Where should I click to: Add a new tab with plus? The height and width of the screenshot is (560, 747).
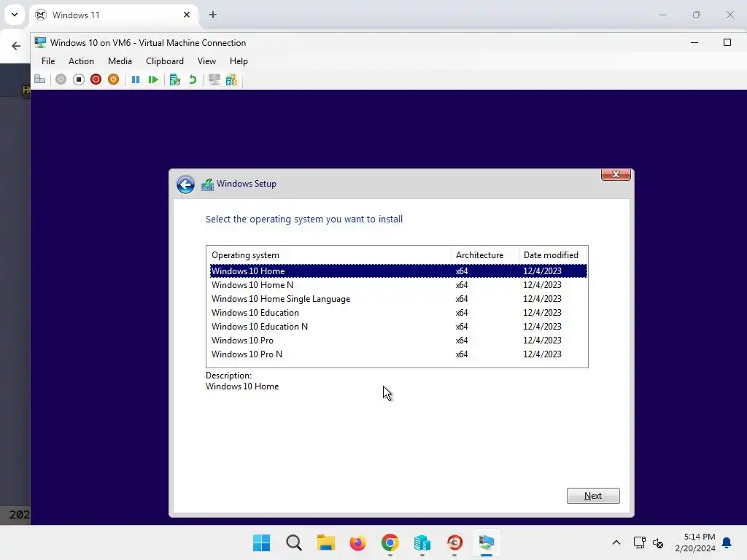click(x=213, y=15)
